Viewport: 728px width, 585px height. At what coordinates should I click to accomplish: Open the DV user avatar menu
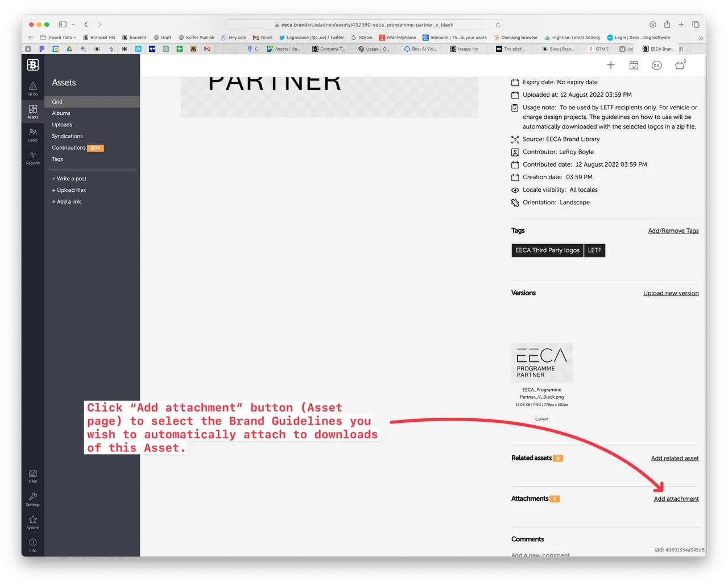(x=656, y=65)
